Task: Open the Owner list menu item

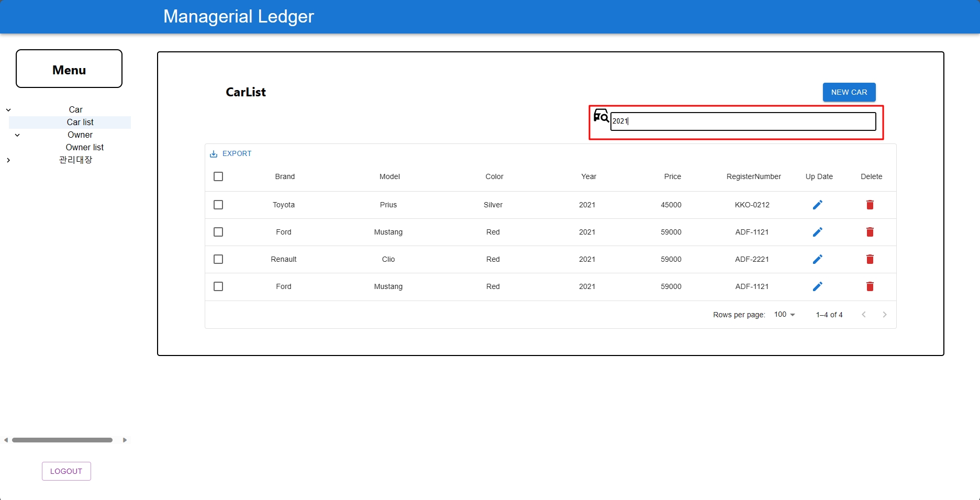Action: tap(85, 148)
